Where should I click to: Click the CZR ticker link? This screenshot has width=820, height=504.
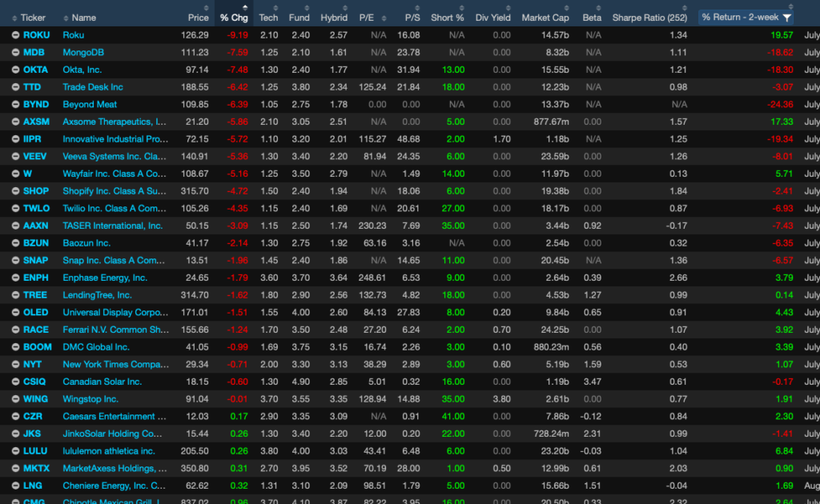tap(32, 416)
